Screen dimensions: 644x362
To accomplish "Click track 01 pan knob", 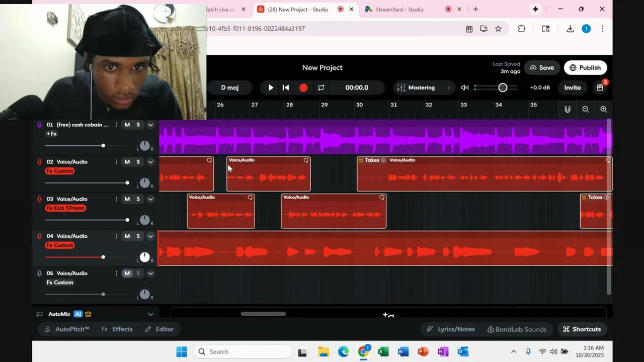I will 144,146.
